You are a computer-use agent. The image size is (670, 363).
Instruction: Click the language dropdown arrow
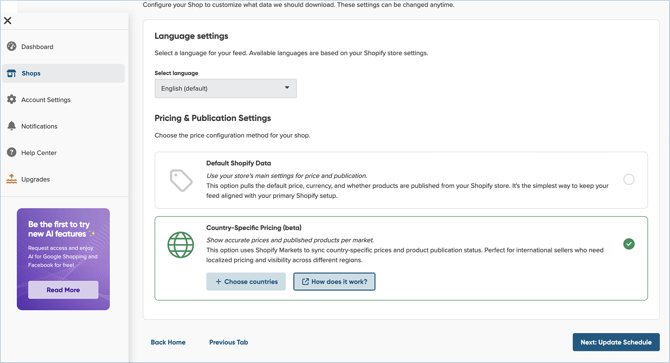[287, 88]
